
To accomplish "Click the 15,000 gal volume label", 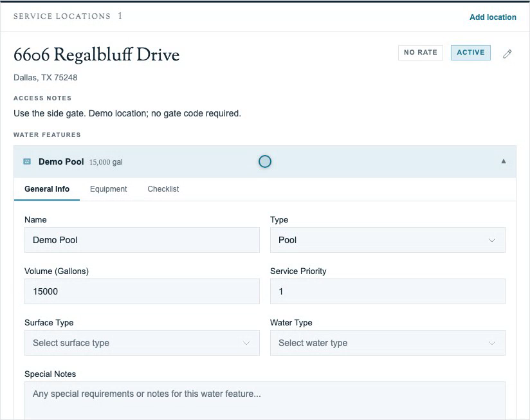I will click(x=105, y=162).
